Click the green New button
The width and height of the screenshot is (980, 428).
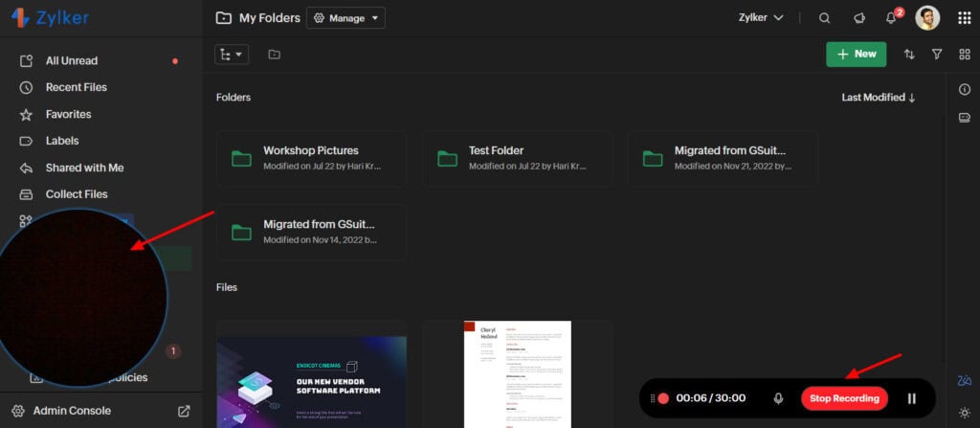857,55
